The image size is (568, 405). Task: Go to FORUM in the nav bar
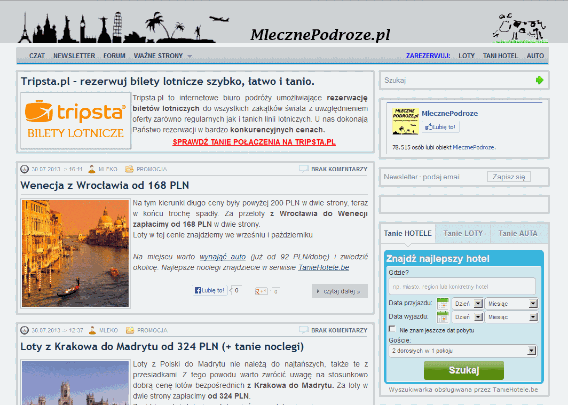tap(114, 56)
